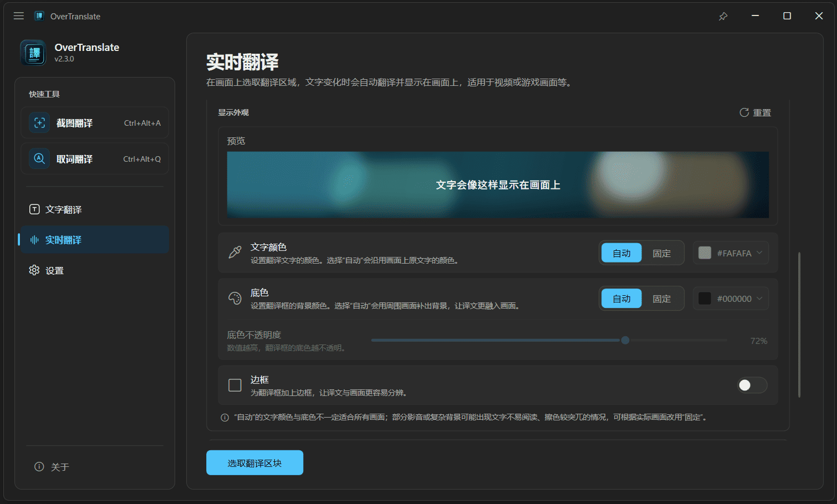Pin the window on top
The height and width of the screenshot is (504, 837).
(x=723, y=16)
